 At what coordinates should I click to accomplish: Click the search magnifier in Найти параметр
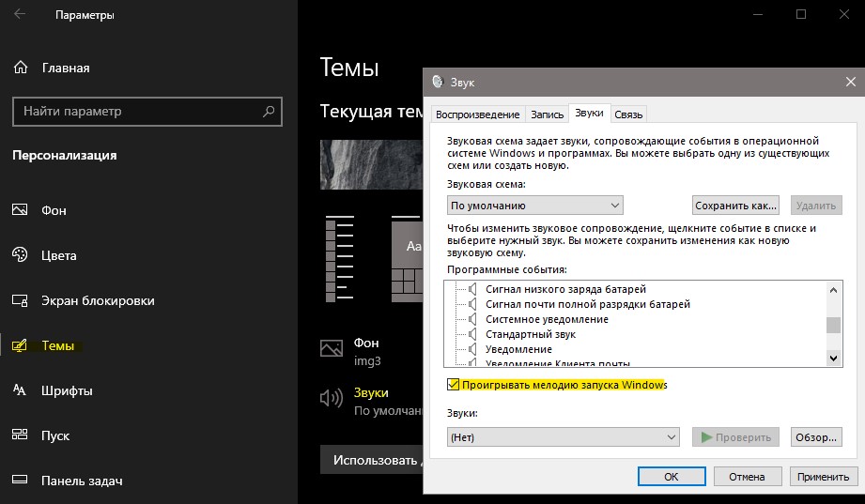tap(269, 112)
